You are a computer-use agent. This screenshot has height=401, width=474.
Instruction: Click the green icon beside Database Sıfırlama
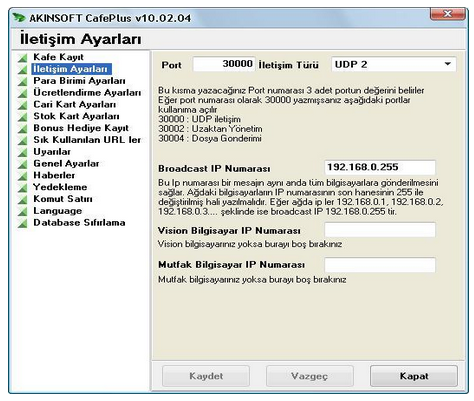tap(23, 223)
